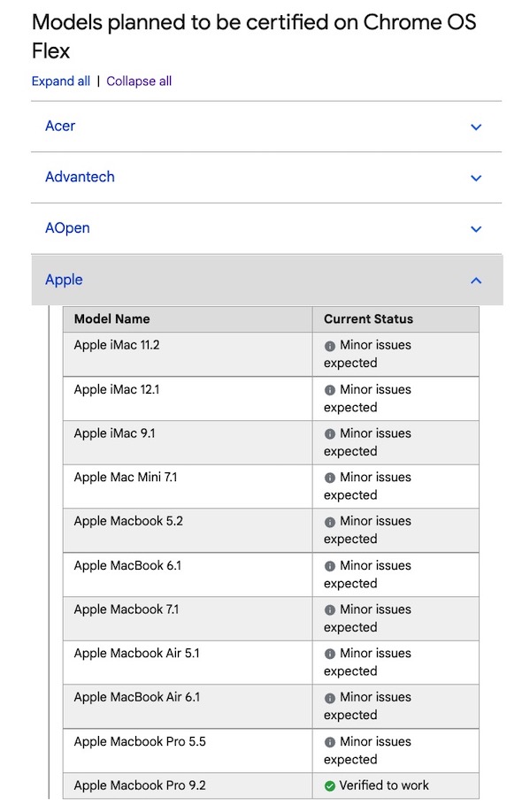This screenshot has width=522, height=812.
Task: Click the info icon for Apple Macbook Pro 5.5
Action: click(329, 741)
